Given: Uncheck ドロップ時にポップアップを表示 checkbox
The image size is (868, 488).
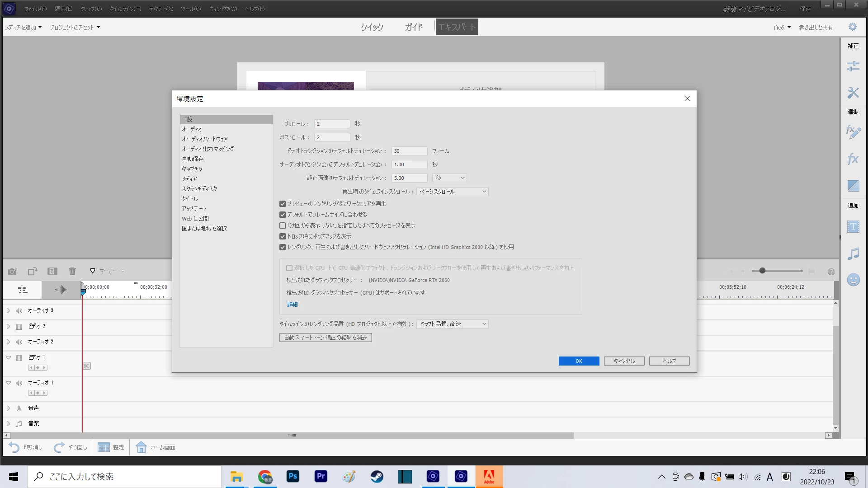Looking at the screenshot, I should [283, 236].
